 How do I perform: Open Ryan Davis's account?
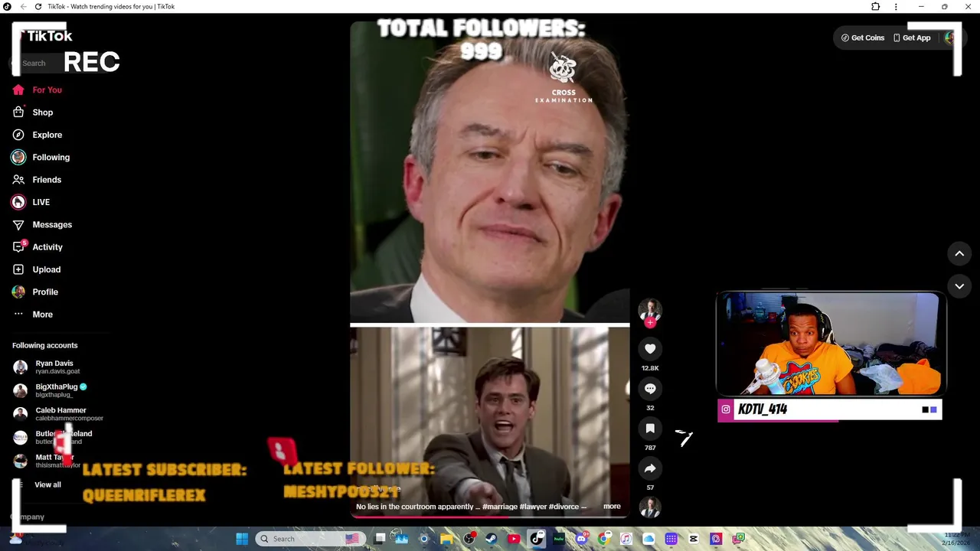tap(46, 367)
